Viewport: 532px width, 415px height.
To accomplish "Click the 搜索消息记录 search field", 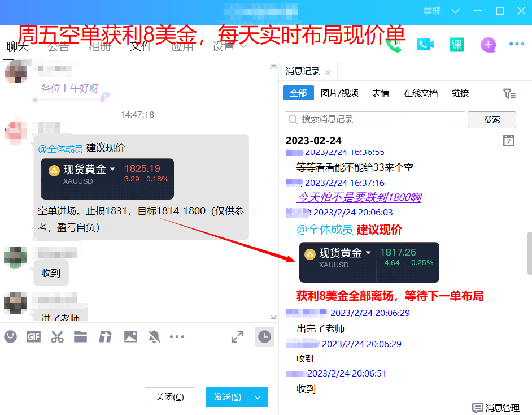I will [x=375, y=120].
